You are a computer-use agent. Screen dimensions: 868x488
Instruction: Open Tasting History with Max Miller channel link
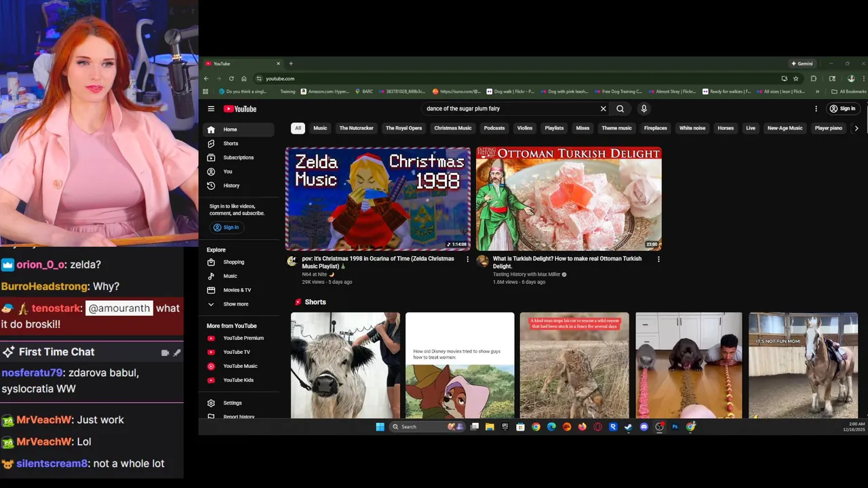tap(527, 274)
